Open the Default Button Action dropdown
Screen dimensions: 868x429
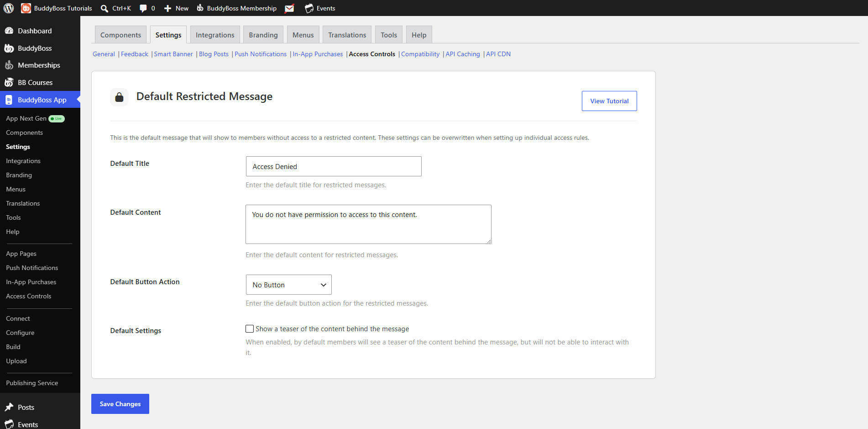pos(289,285)
